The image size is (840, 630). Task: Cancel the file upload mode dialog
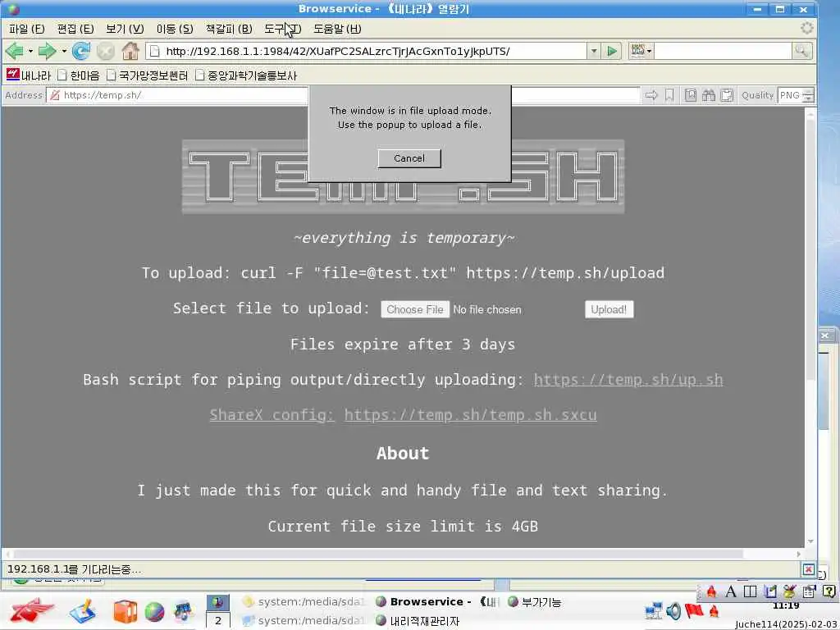tap(409, 158)
